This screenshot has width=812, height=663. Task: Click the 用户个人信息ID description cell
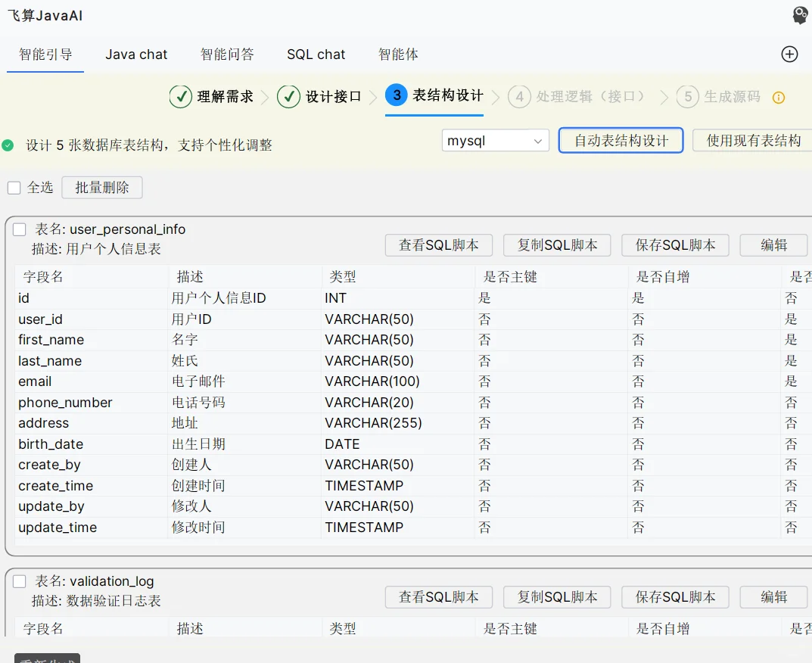click(x=244, y=298)
